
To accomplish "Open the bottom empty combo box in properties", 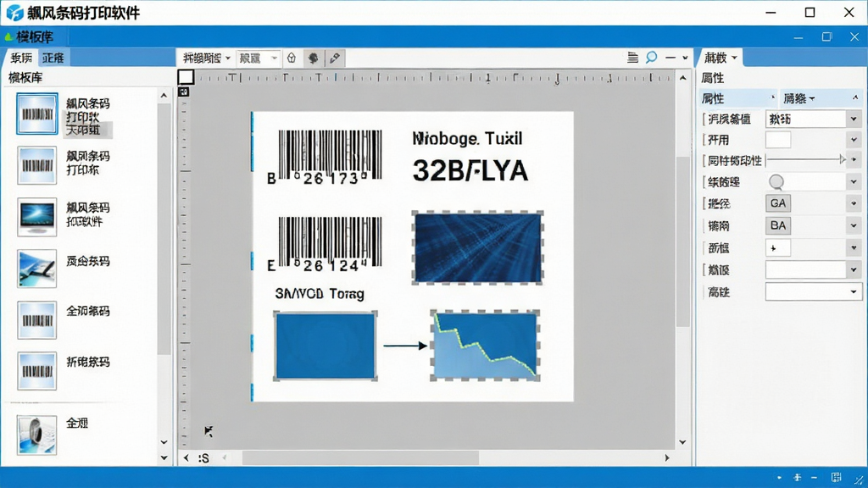I will coord(813,291).
